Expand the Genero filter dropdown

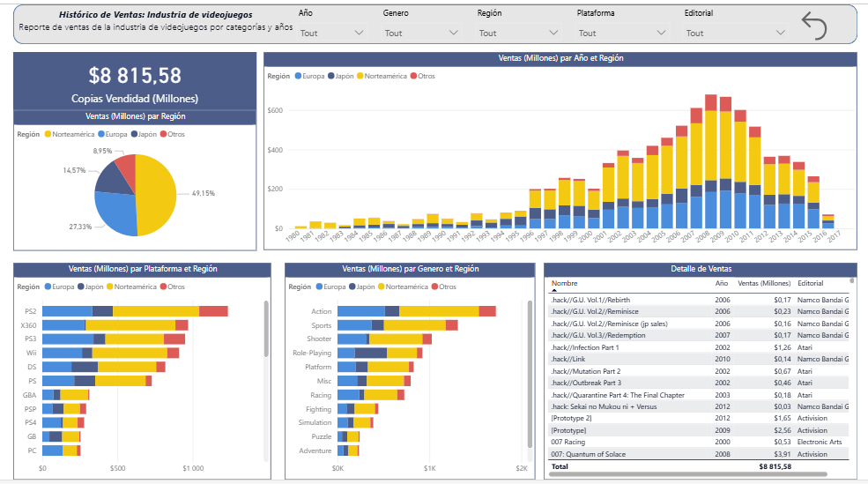pos(421,33)
